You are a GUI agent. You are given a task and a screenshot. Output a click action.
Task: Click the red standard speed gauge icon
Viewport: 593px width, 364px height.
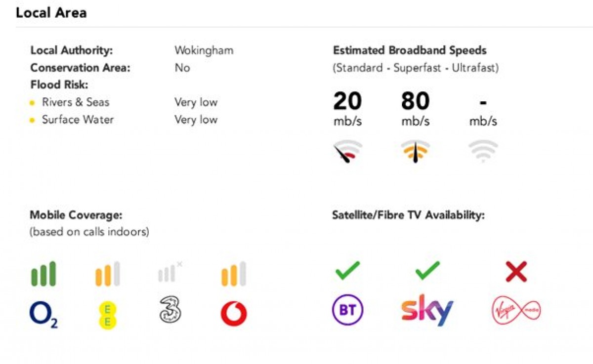point(347,152)
